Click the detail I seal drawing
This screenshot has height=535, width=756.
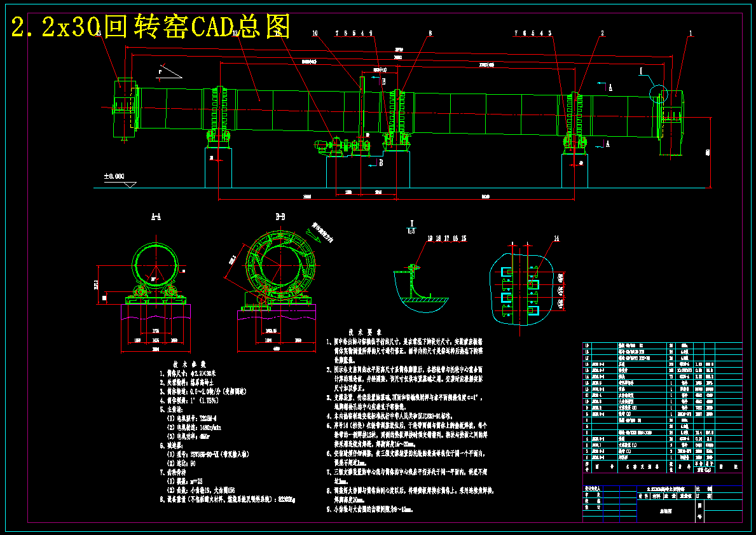coord(422,288)
